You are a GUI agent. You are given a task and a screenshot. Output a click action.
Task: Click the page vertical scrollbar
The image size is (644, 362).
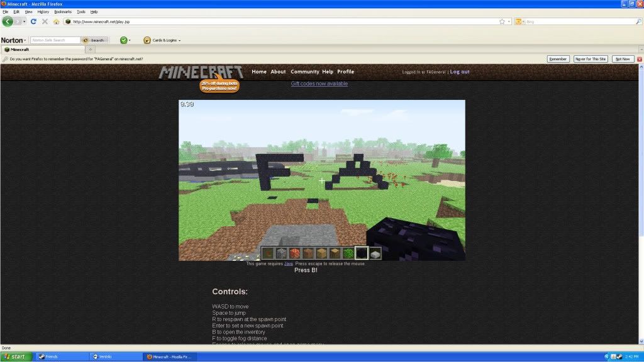pos(641,152)
